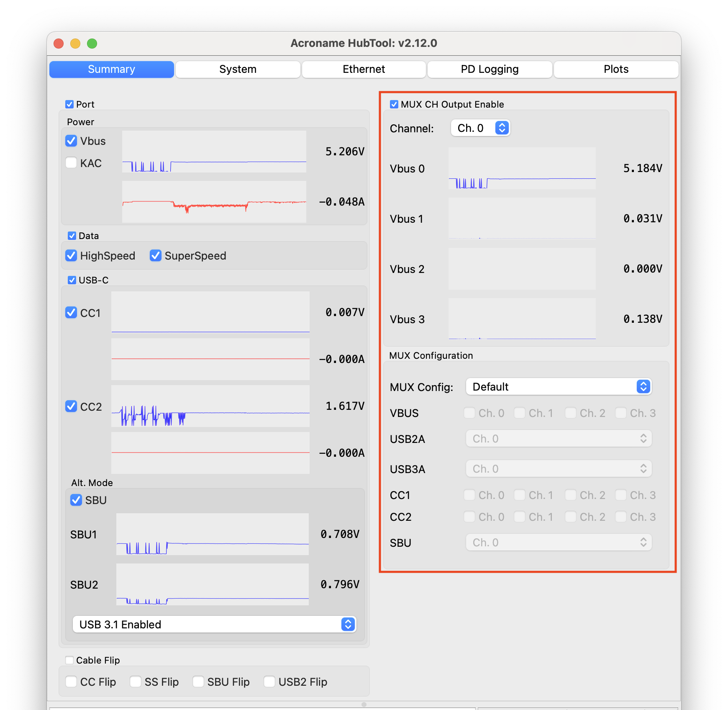
Task: Uncheck the Vbus power checkbox
Action: [72, 141]
